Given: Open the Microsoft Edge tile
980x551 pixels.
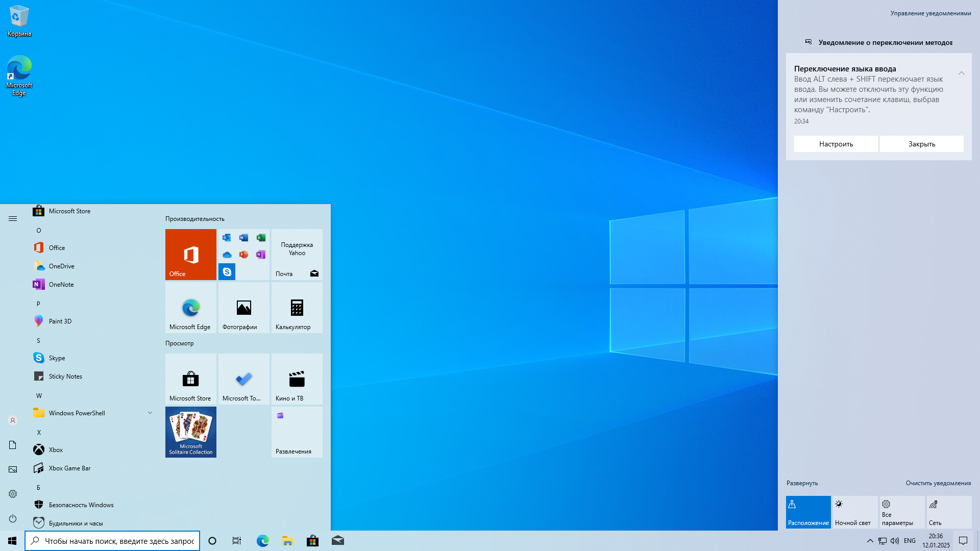Looking at the screenshot, I should pos(191,308).
